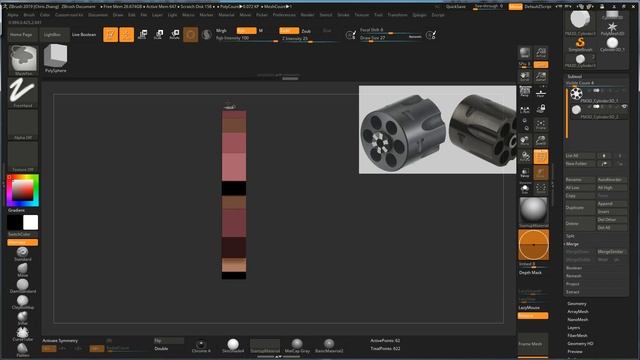Open the Document menu

coord(98,15)
